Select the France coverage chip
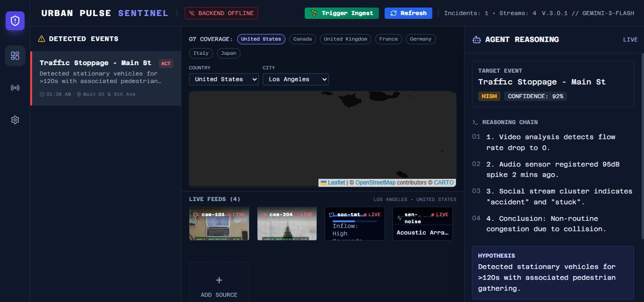644x302 pixels. (x=388, y=39)
